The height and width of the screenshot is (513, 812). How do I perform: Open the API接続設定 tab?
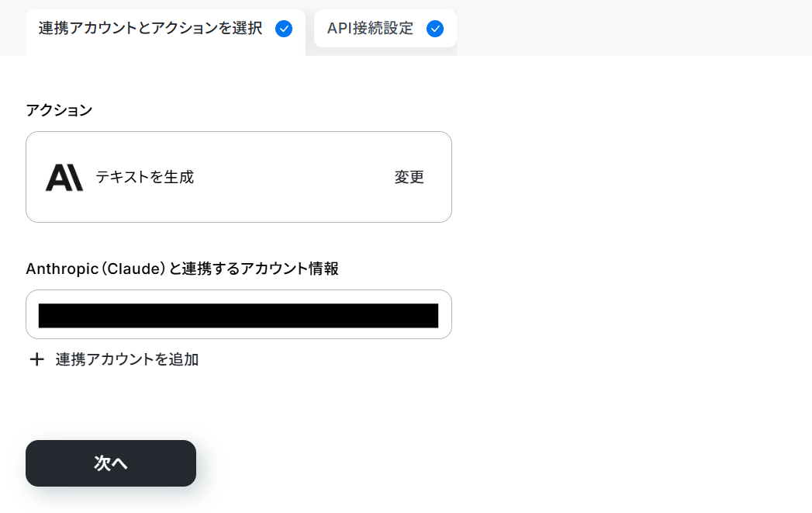(x=385, y=29)
